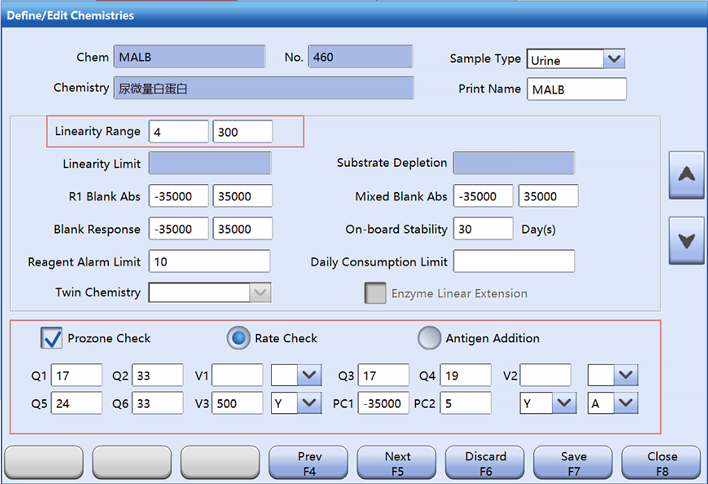
Task: Click the Print Name input field
Action: tap(577, 89)
